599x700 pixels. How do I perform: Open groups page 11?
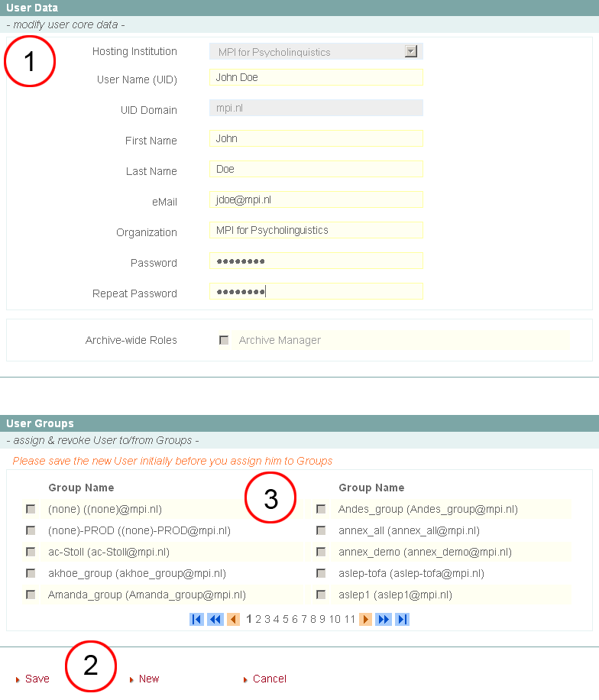[x=349, y=619]
